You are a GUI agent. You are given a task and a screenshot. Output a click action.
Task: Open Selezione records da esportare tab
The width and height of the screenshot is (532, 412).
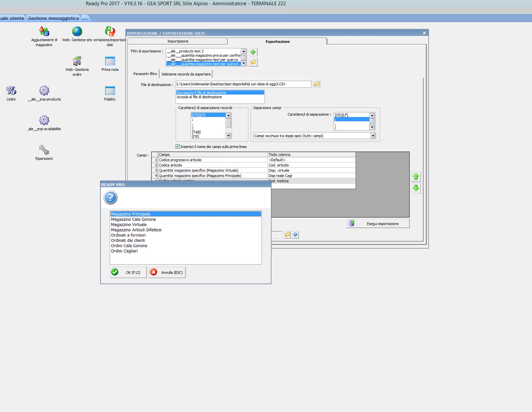186,74
